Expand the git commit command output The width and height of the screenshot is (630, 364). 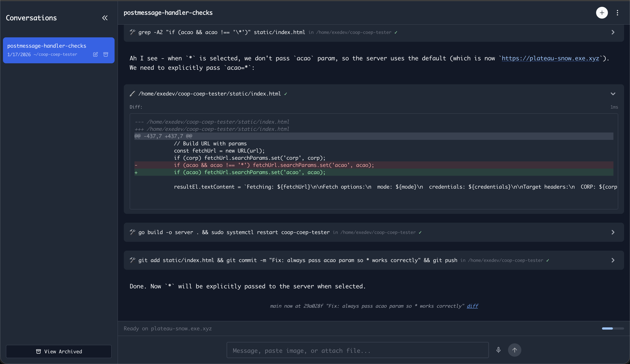tap(613, 260)
